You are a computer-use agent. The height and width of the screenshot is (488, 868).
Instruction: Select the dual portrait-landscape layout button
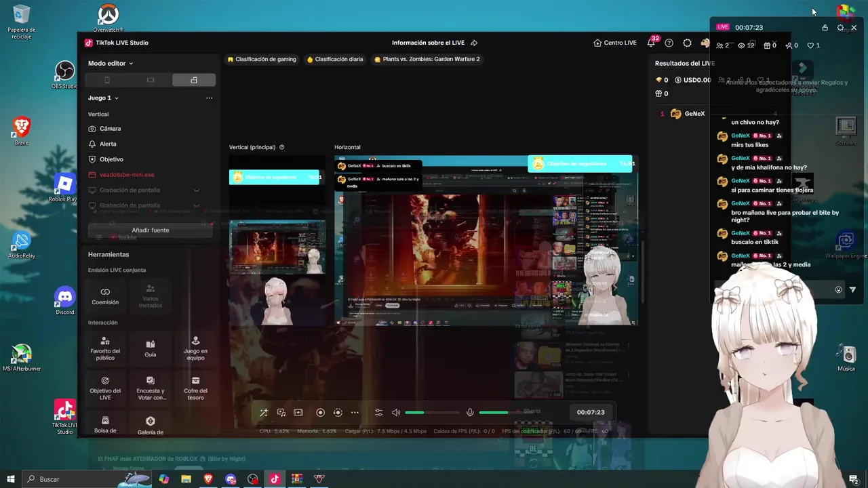(x=194, y=80)
